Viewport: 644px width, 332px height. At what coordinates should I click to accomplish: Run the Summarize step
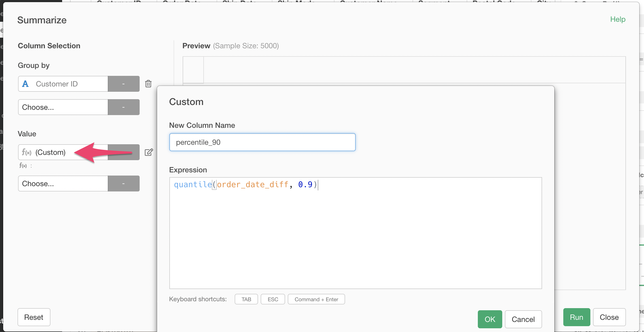click(577, 317)
